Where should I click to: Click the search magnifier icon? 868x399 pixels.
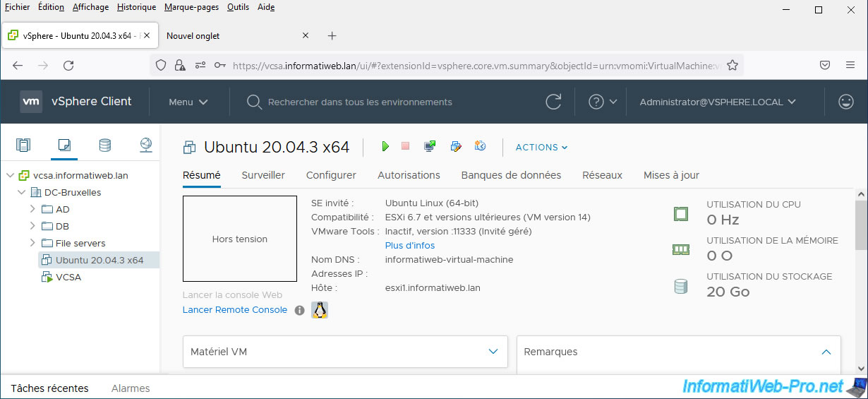pyautogui.click(x=254, y=102)
